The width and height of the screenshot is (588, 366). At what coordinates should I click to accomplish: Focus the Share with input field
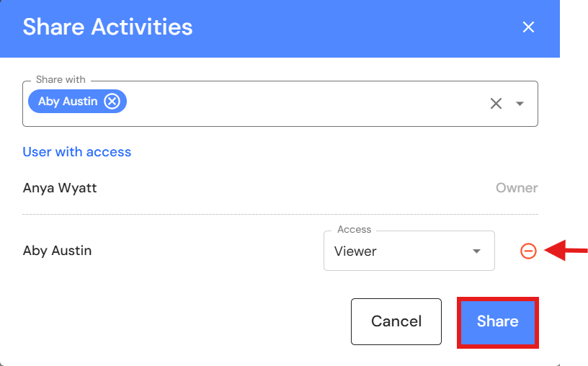point(303,104)
